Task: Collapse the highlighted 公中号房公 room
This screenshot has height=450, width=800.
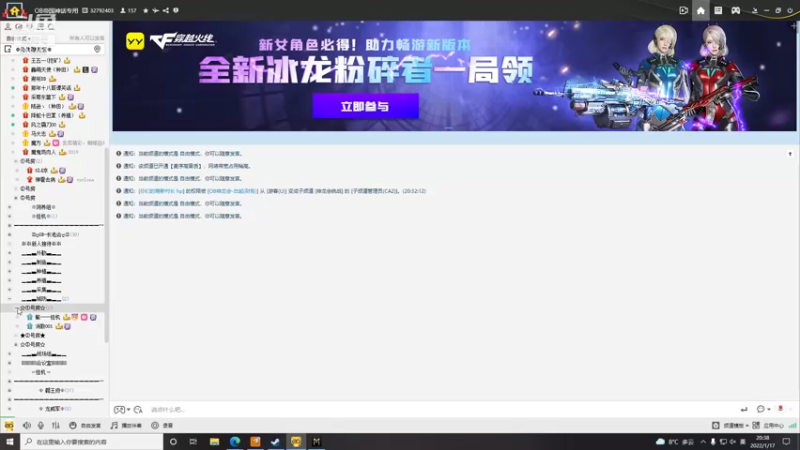Action: [16, 308]
